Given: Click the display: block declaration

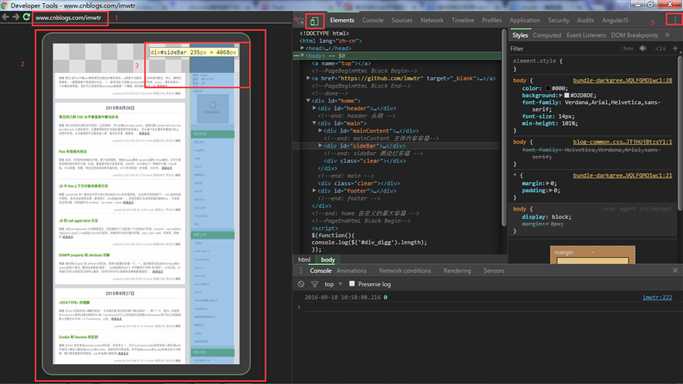Looking at the screenshot, I should tap(547, 217).
